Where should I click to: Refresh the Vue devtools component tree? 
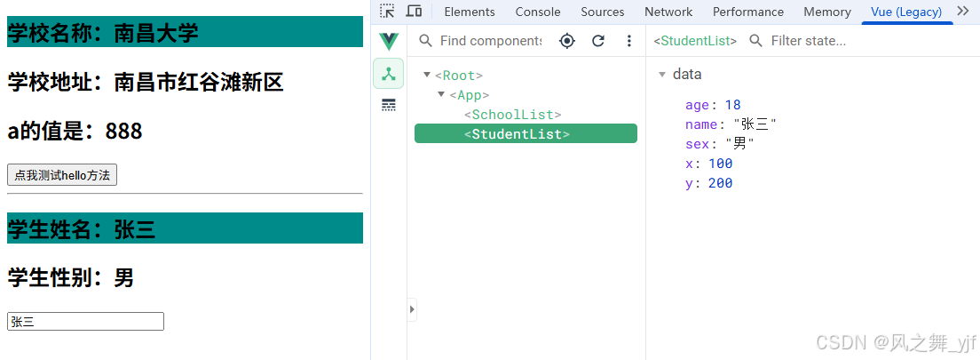coord(598,41)
